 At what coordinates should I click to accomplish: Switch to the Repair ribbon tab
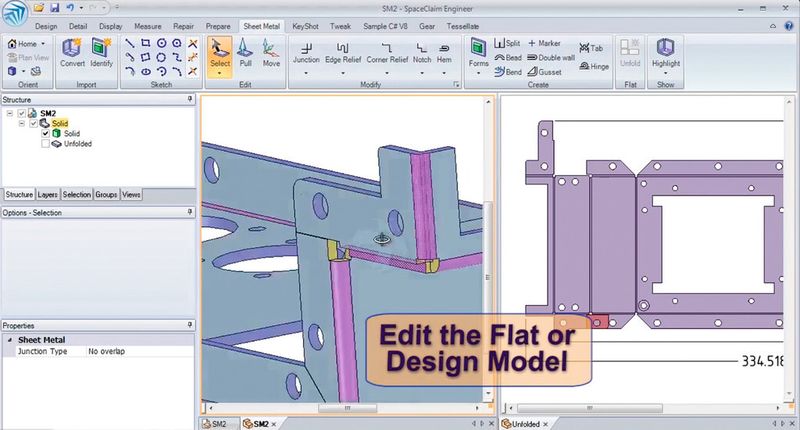click(183, 26)
